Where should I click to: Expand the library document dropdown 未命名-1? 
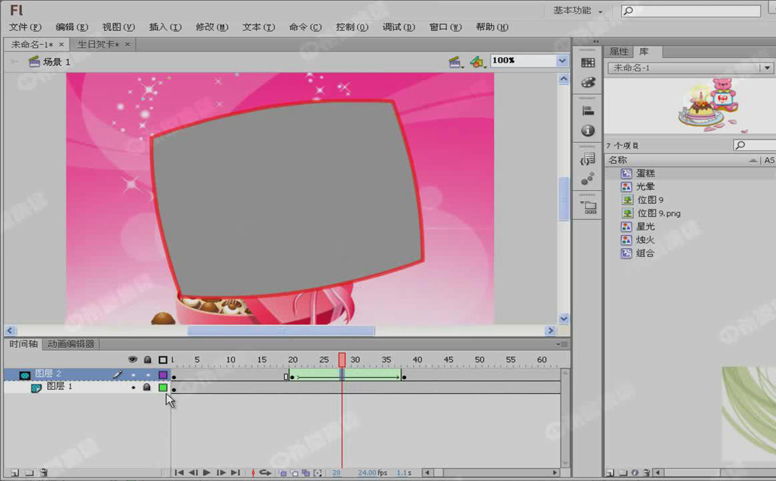pos(765,68)
